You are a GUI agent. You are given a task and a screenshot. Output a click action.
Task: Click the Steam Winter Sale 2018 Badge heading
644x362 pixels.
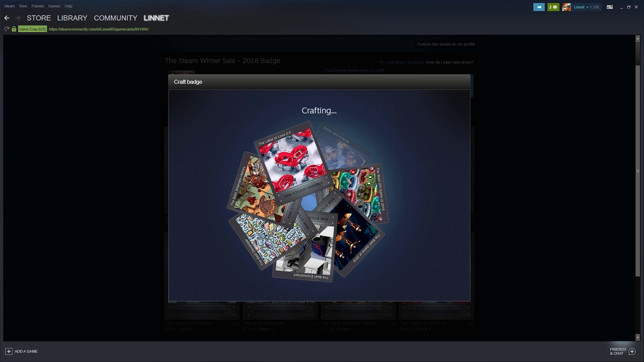pos(222,61)
